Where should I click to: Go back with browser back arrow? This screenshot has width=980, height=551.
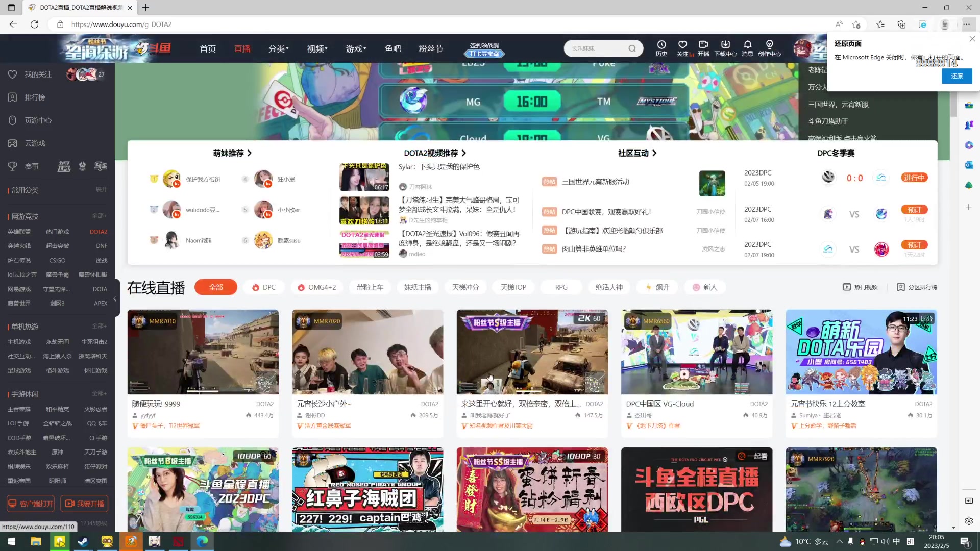[x=13, y=24]
